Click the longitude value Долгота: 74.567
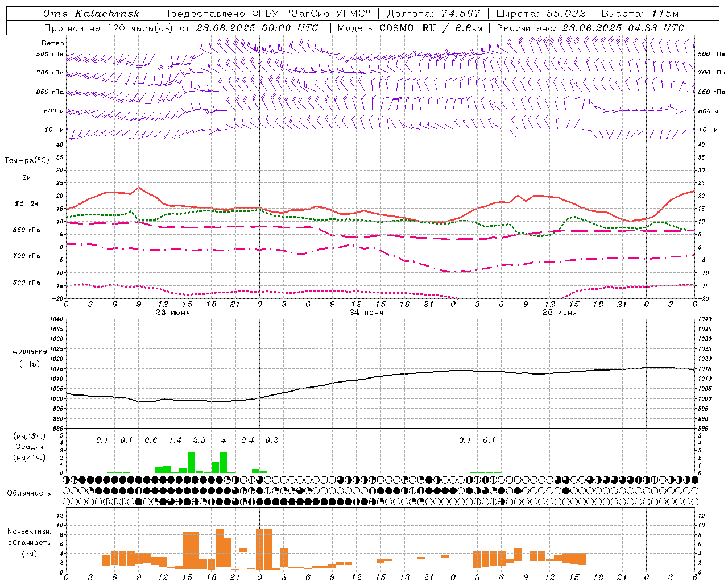Image resolution: width=728 pixels, height=582 pixels. click(433, 14)
